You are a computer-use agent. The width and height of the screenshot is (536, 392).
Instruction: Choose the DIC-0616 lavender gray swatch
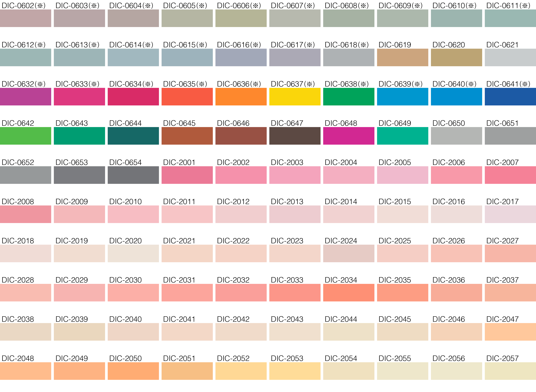(x=241, y=57)
